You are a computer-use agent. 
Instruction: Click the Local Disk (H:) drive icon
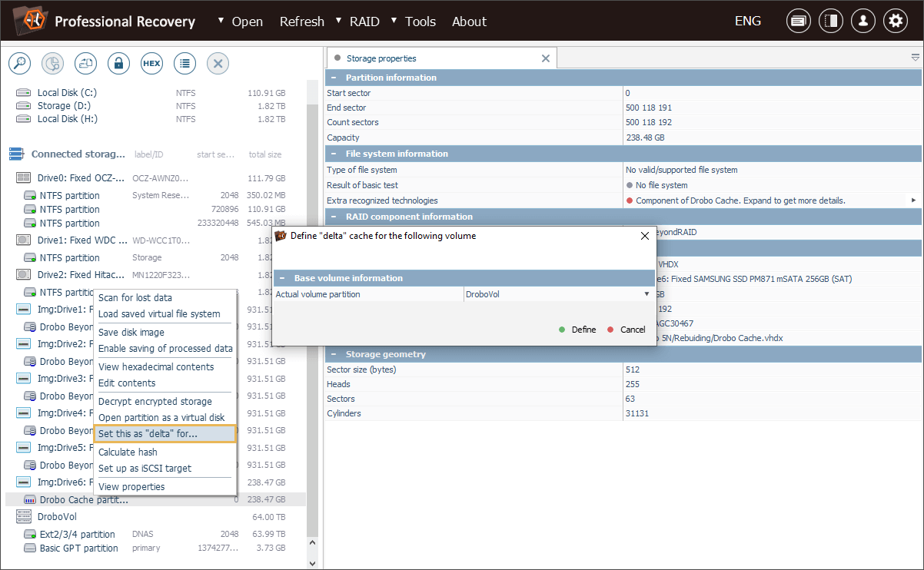coord(23,119)
